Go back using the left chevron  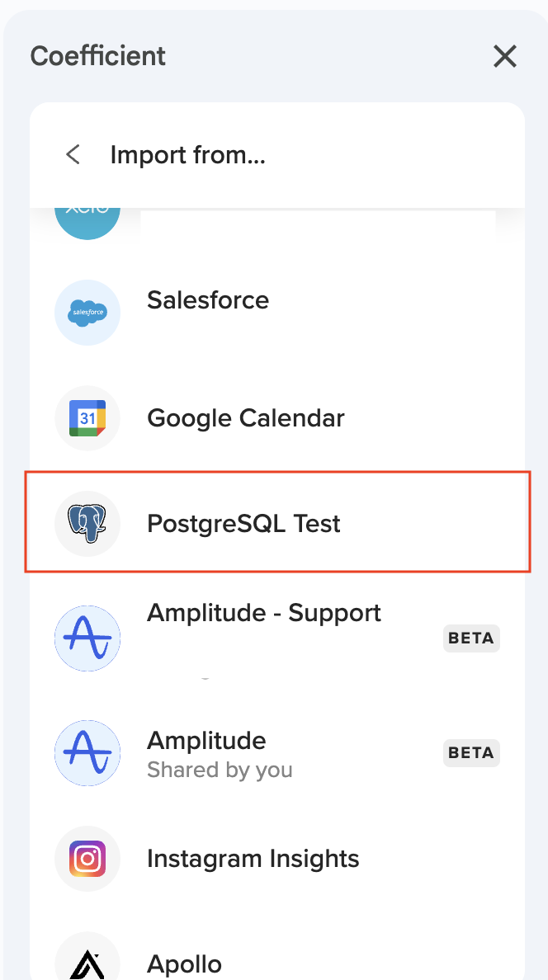[73, 154]
